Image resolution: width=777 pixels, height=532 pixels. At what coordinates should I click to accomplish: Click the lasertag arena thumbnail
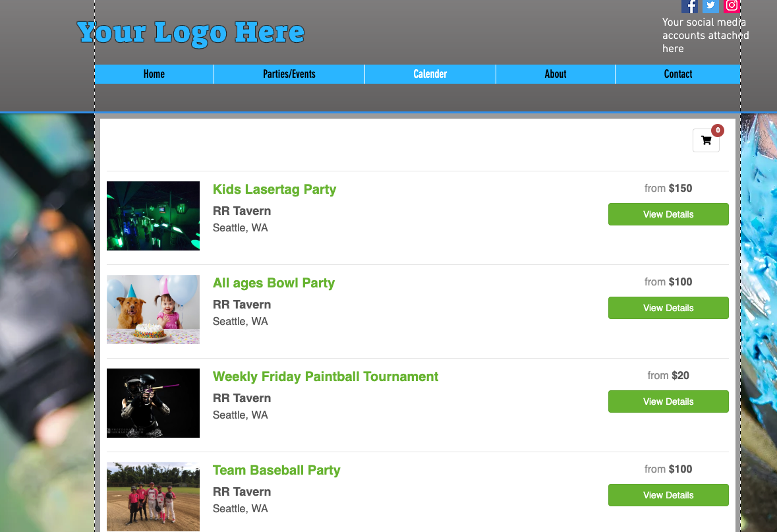[x=153, y=216]
